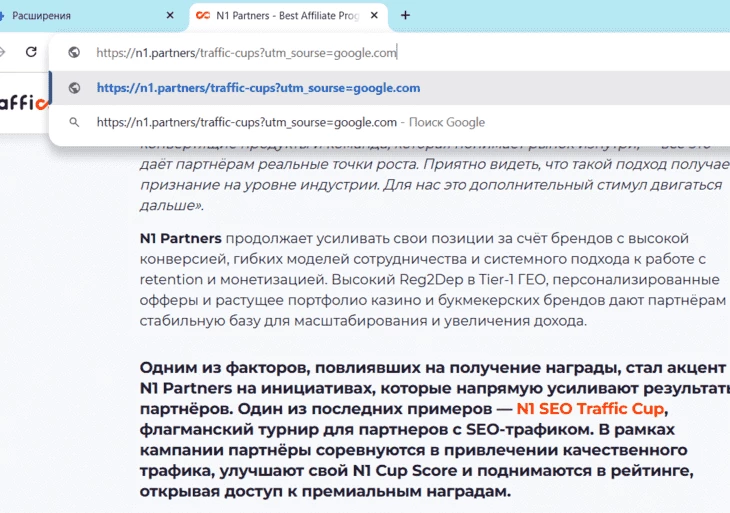
Task: Click the N1 Partners tab favicon
Action: point(203,15)
